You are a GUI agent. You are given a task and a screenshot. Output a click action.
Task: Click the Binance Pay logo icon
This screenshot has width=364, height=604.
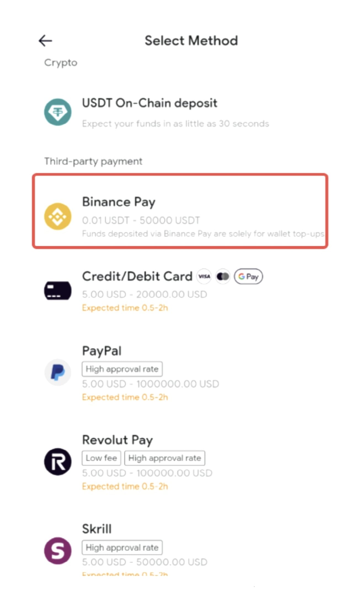pyautogui.click(x=58, y=216)
